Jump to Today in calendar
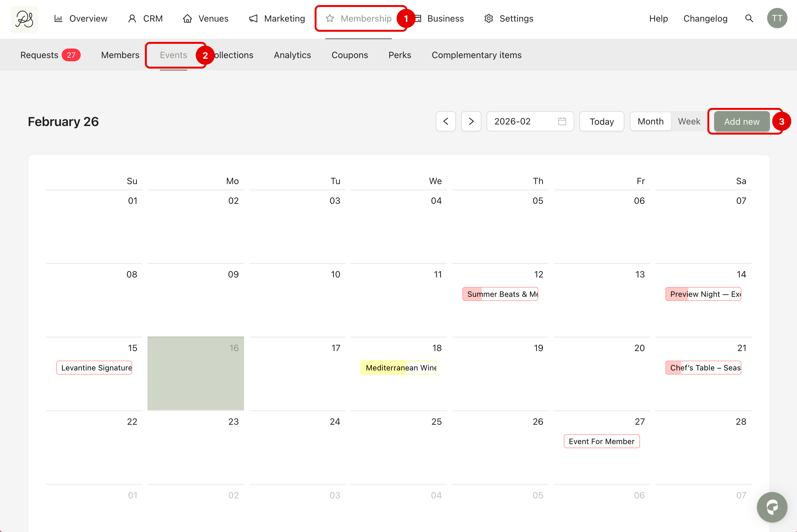 601,122
